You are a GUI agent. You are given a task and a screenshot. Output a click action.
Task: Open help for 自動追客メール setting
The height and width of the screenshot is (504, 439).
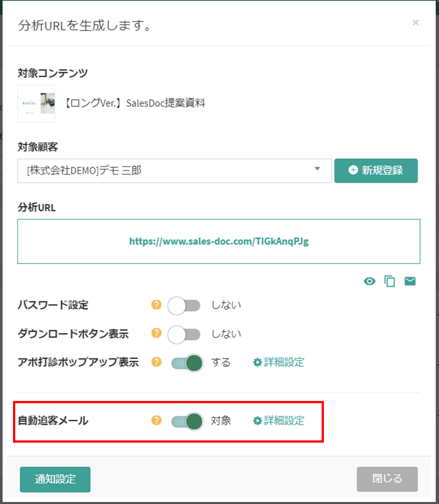coord(156,421)
